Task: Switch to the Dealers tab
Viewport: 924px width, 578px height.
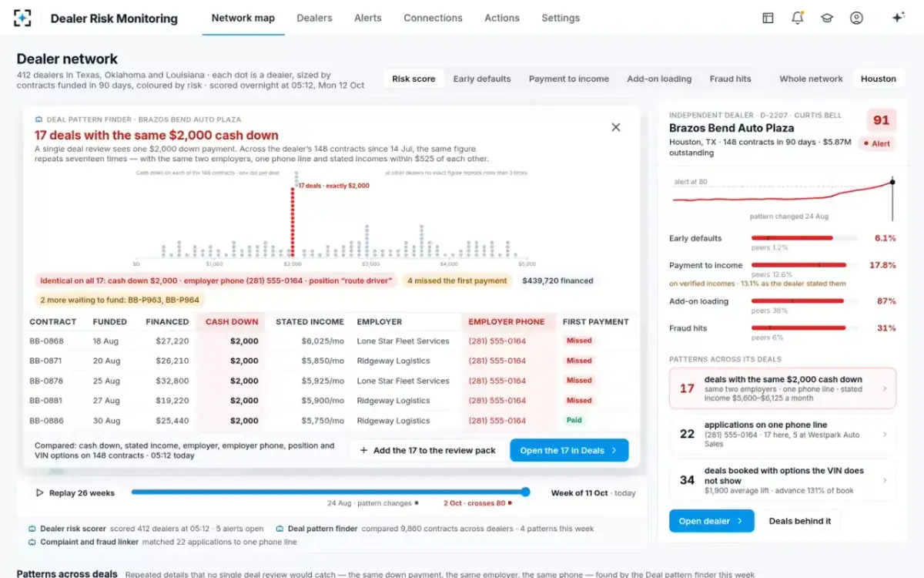Action: (314, 18)
